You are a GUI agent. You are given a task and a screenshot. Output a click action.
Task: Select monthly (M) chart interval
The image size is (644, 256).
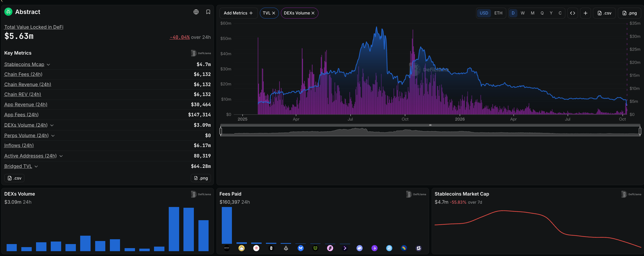[x=533, y=13]
